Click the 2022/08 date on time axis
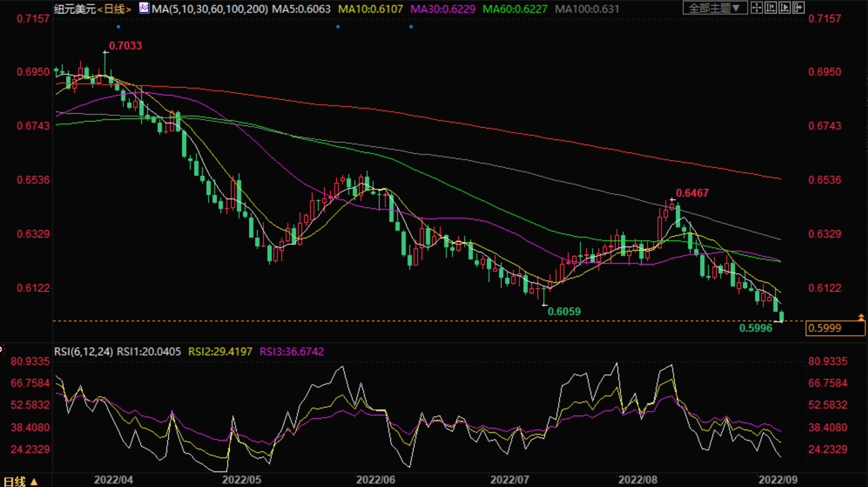 (x=638, y=480)
